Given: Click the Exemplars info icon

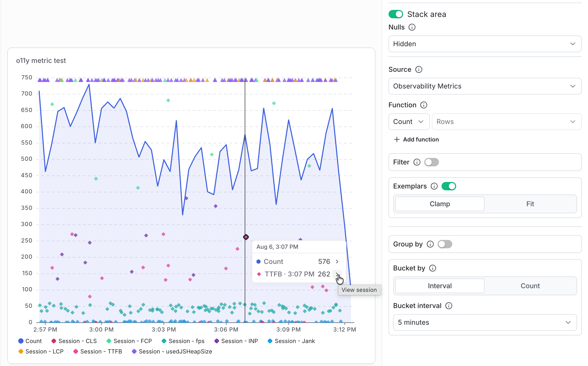Looking at the screenshot, I should (x=434, y=186).
